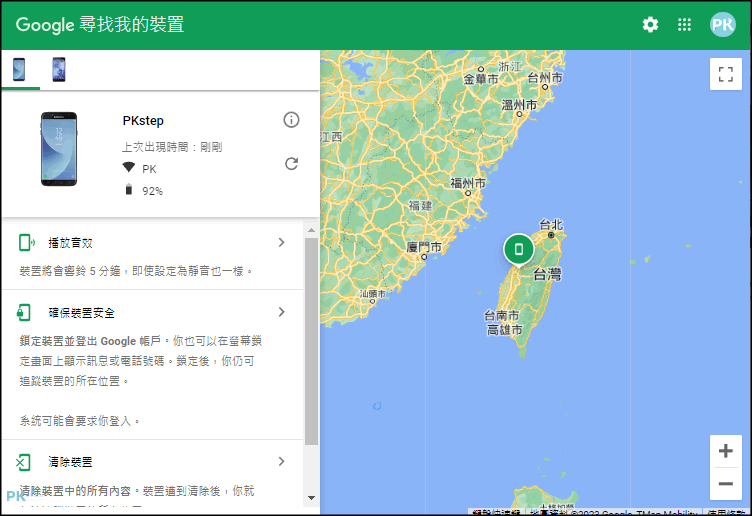The image size is (752, 516).
Task: Click the erase device icon
Action: [23, 462]
